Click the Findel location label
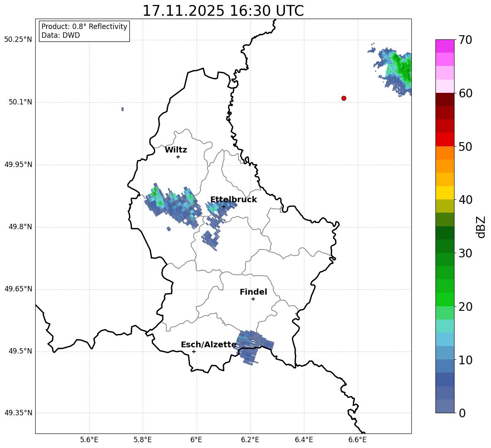This screenshot has width=491, height=448. coord(253,292)
